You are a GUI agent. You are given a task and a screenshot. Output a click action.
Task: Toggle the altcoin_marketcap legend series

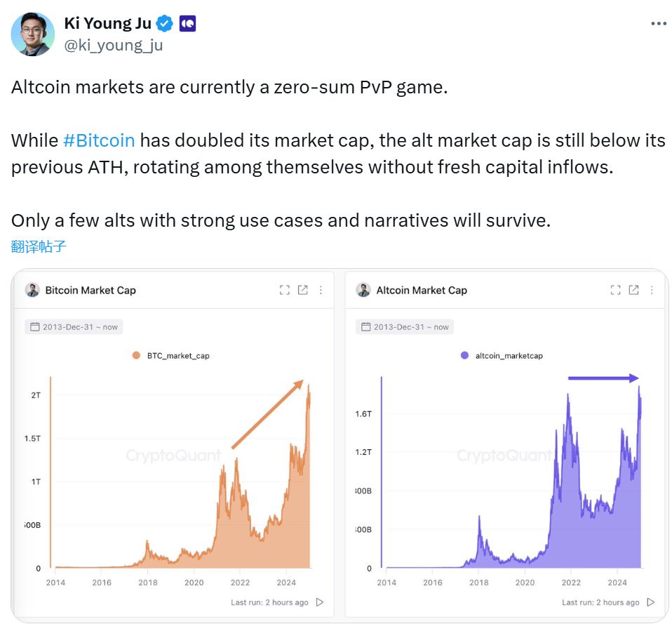pyautogui.click(x=501, y=356)
